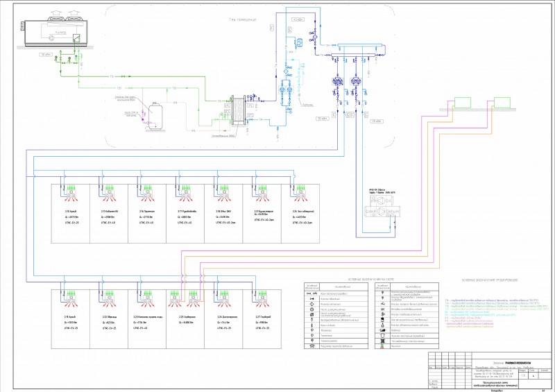Click the water meter symbol in legend

click(383, 330)
